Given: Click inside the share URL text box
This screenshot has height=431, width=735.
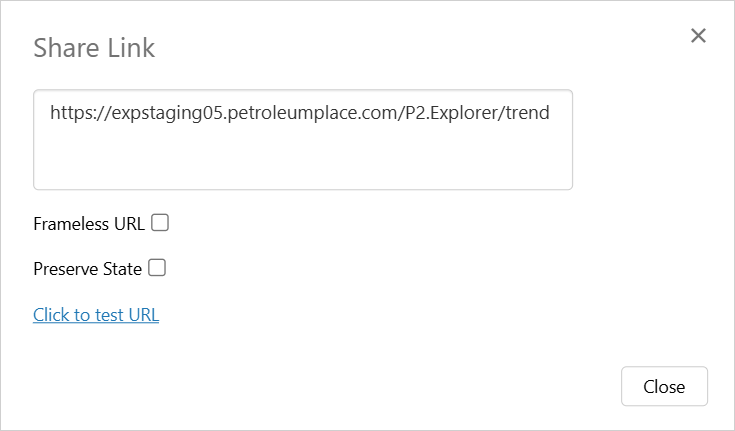Looking at the screenshot, I should 302,140.
